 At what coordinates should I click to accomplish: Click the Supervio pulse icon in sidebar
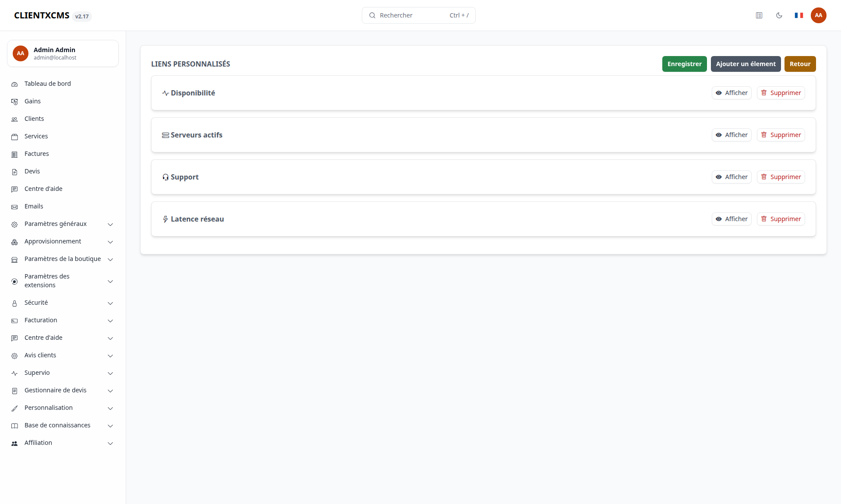[x=14, y=373]
